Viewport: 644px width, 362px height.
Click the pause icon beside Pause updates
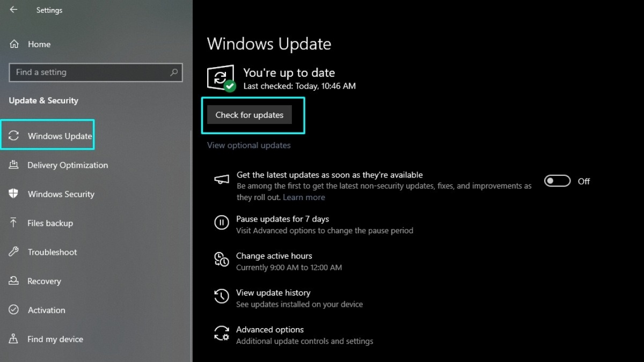pyautogui.click(x=222, y=223)
